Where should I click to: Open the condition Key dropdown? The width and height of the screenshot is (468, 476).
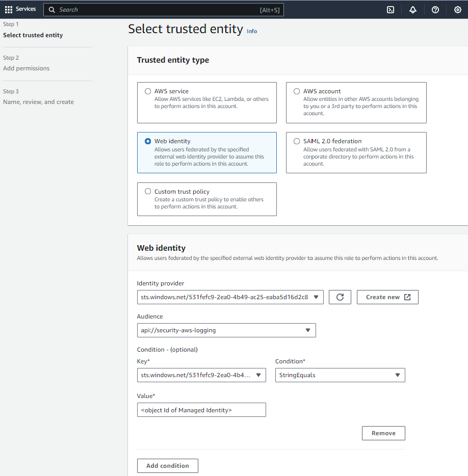[201, 375]
